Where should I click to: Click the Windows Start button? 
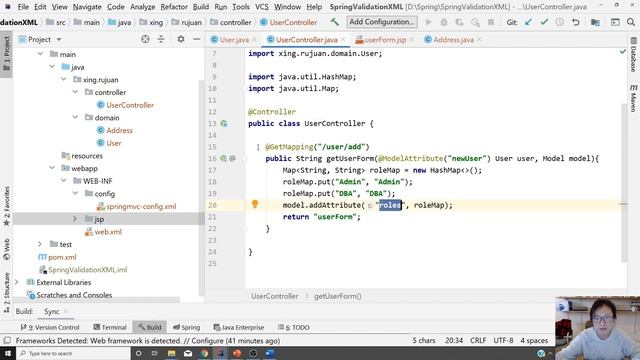8,353
